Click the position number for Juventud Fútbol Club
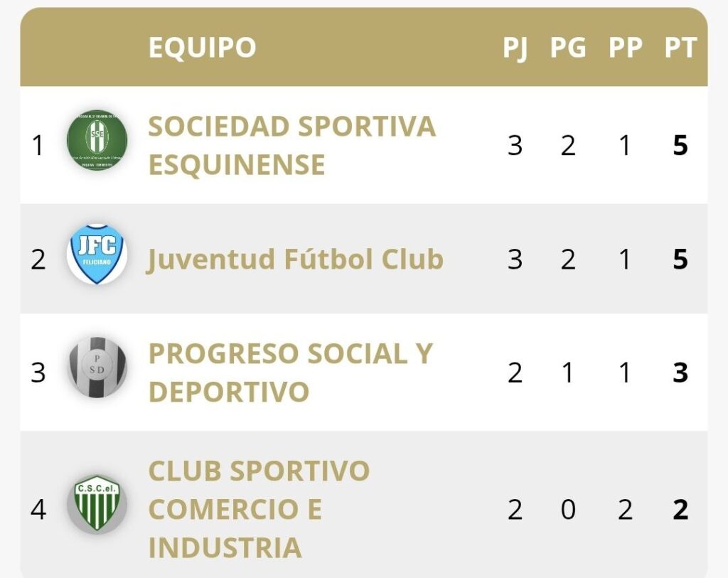 pos(38,259)
